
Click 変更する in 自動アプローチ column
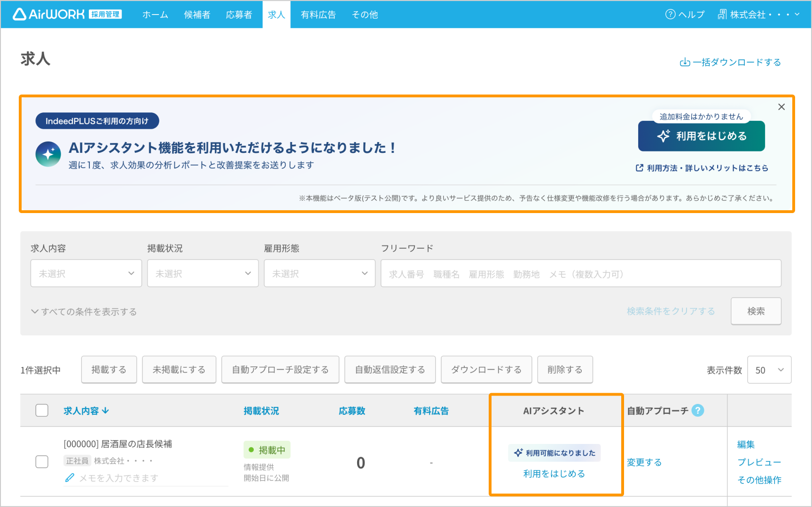click(x=644, y=462)
